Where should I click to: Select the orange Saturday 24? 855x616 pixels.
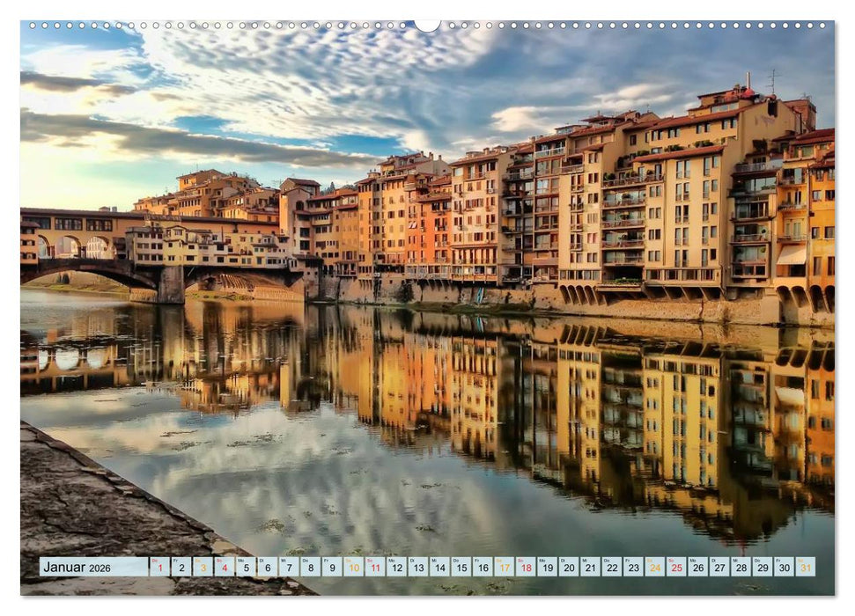tap(656, 567)
